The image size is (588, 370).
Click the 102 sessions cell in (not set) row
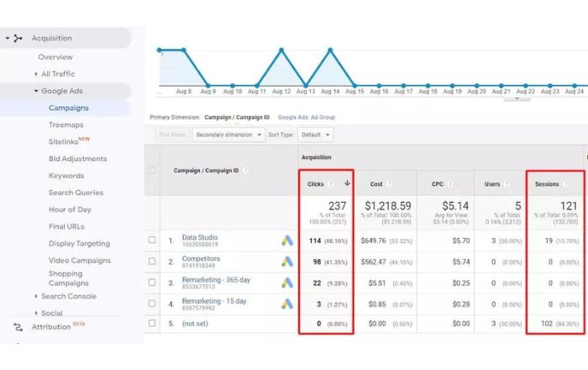point(547,324)
